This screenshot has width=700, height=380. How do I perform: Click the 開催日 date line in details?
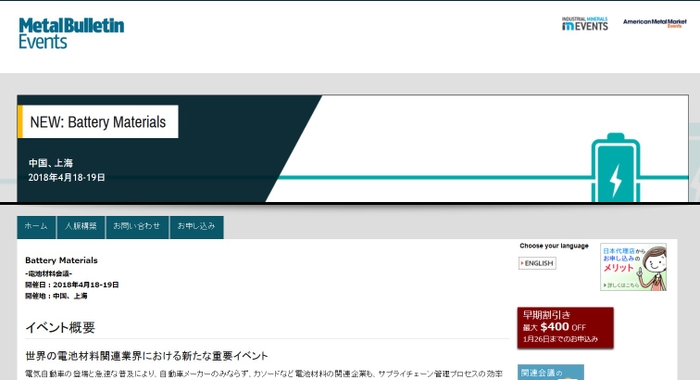coord(72,285)
